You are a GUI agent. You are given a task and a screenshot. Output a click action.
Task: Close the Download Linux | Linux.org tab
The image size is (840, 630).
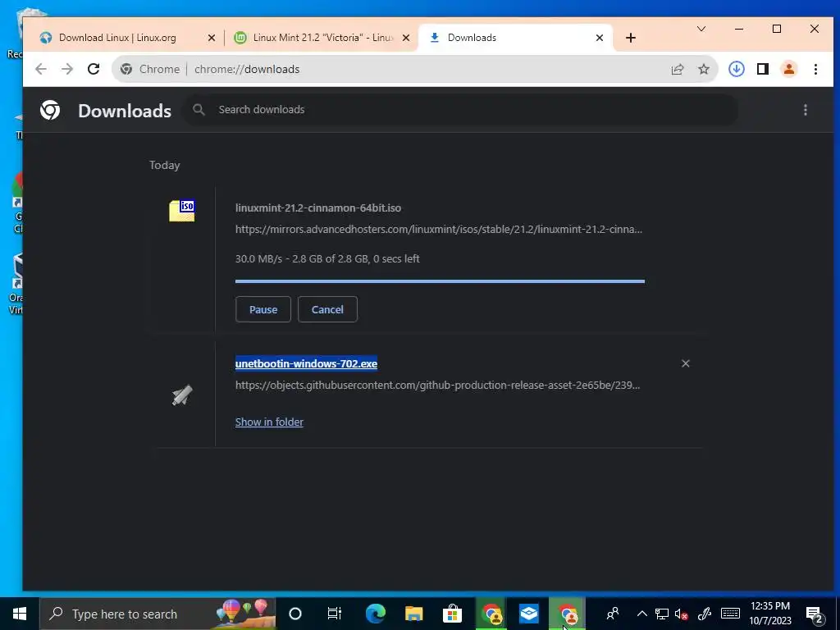coord(212,38)
